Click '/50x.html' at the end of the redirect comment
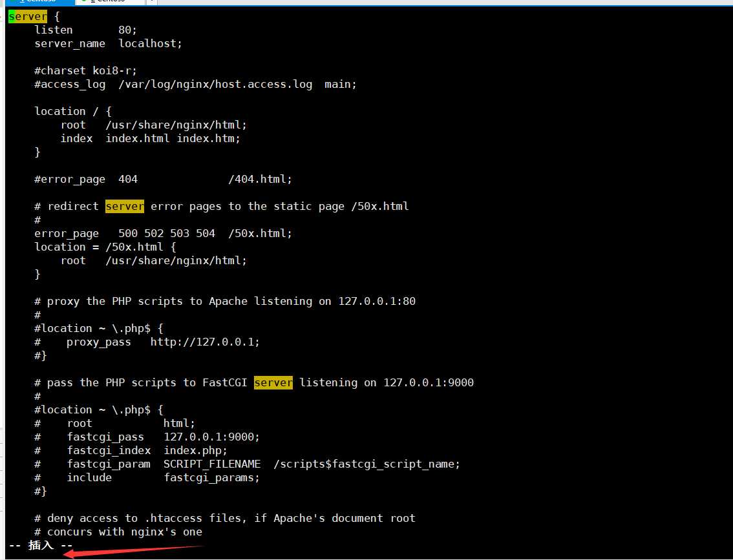The width and height of the screenshot is (733, 560). 380,206
